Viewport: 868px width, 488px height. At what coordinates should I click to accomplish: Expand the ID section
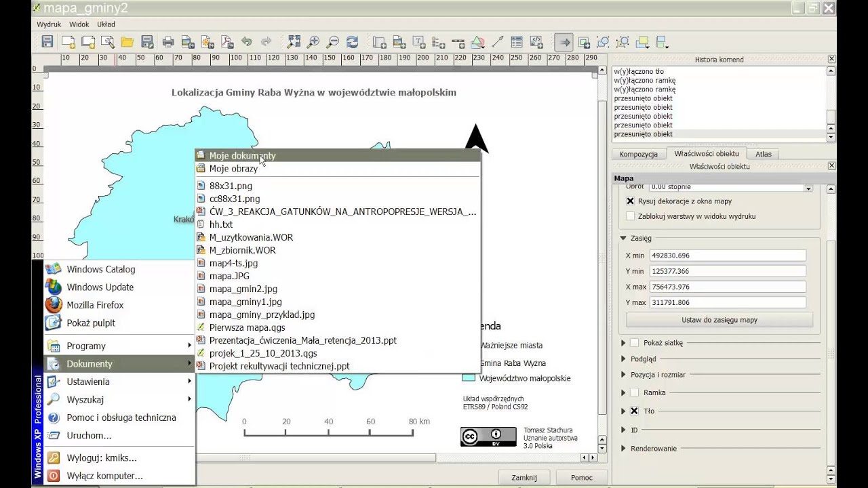pyautogui.click(x=623, y=430)
